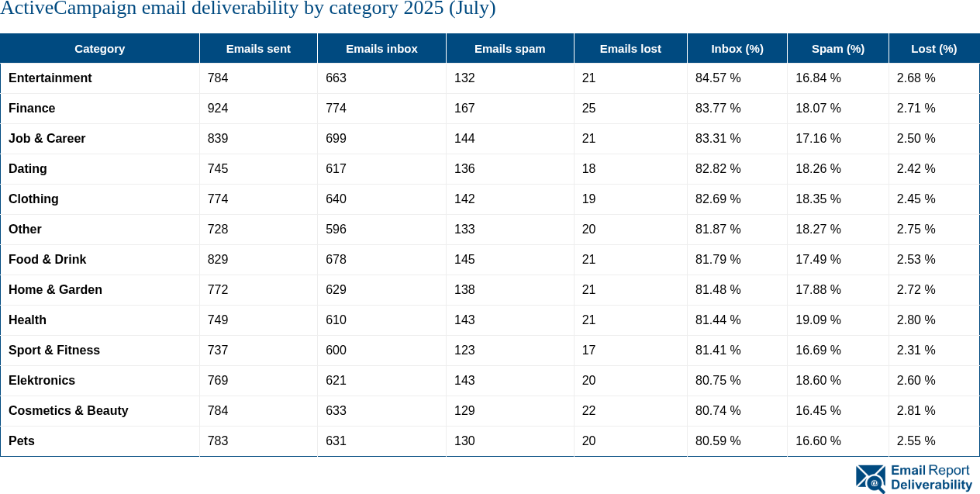Click the 136 emails spam value for Dating

(x=464, y=169)
